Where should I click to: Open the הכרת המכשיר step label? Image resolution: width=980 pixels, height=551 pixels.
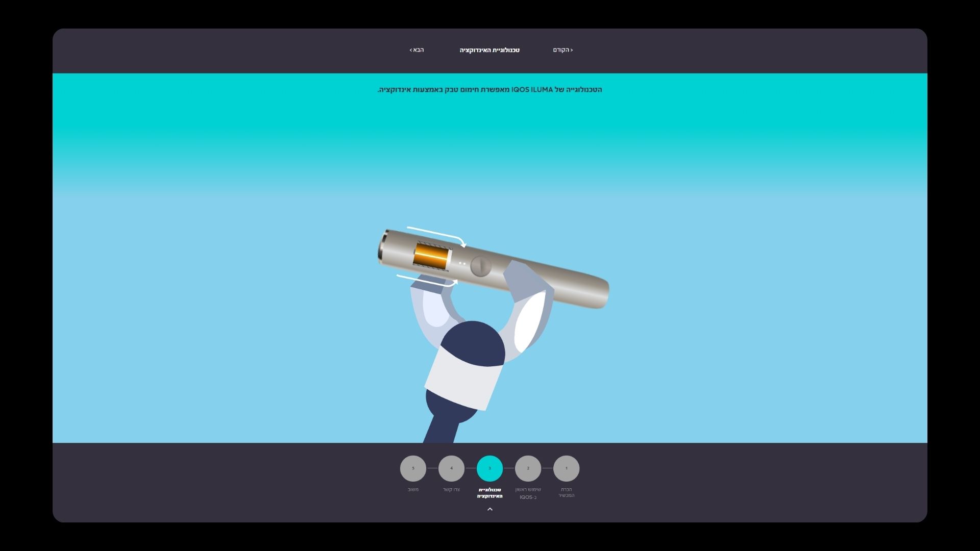(x=566, y=492)
